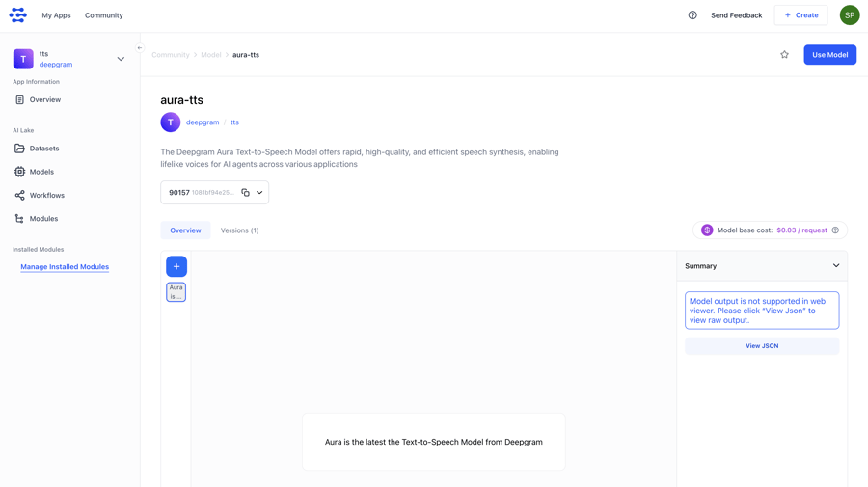Select the Aura input thumbnail
Image resolution: width=868 pixels, height=487 pixels.
[176, 292]
